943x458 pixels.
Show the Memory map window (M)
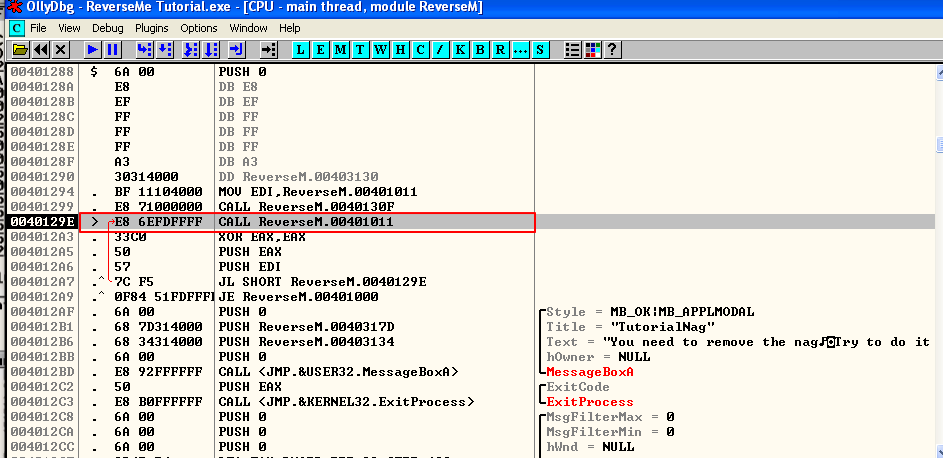340,49
